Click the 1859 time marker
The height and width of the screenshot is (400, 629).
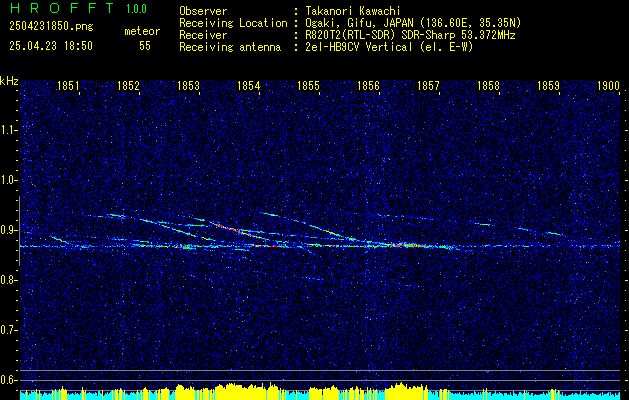click(548, 85)
